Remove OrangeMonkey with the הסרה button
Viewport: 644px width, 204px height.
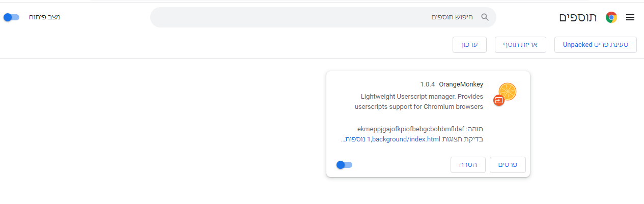pyautogui.click(x=468, y=165)
